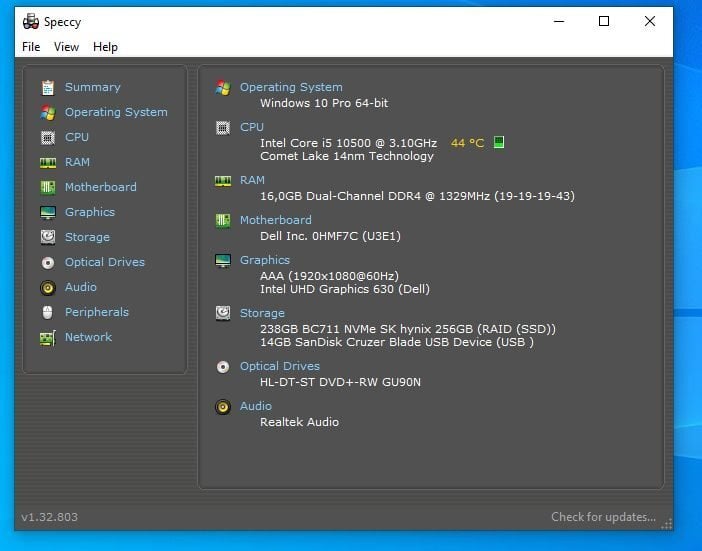Select Storage in the sidebar

87,237
